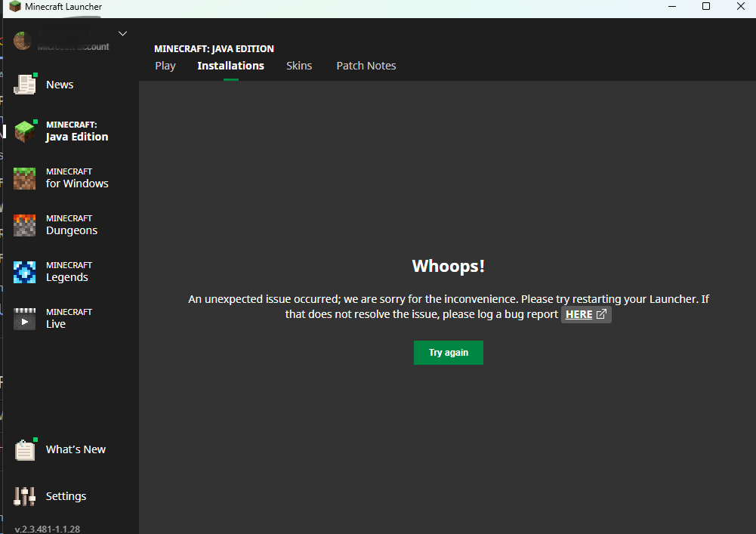This screenshot has height=534, width=756.
Task: Open the Settings sliders icon
Action: click(25, 496)
